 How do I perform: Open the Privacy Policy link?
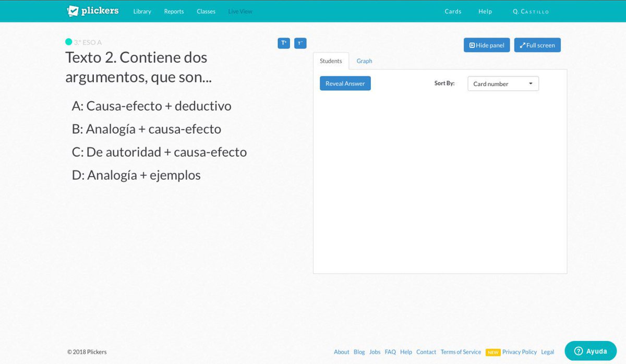click(x=520, y=352)
